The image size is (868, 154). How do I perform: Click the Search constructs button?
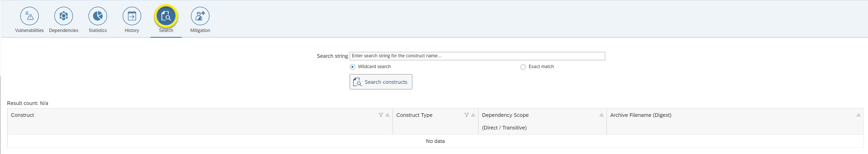(x=381, y=82)
